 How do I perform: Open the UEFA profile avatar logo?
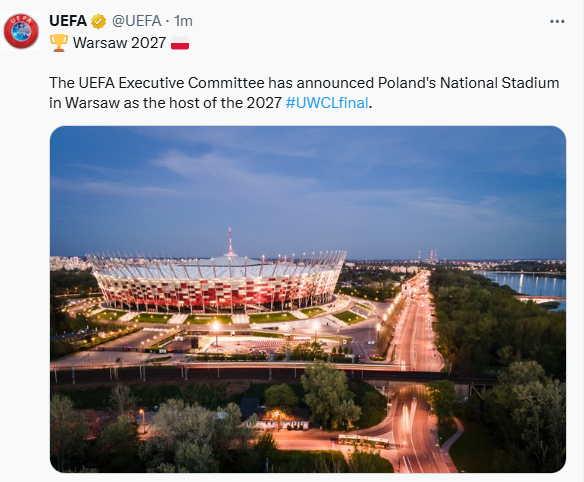(21, 31)
